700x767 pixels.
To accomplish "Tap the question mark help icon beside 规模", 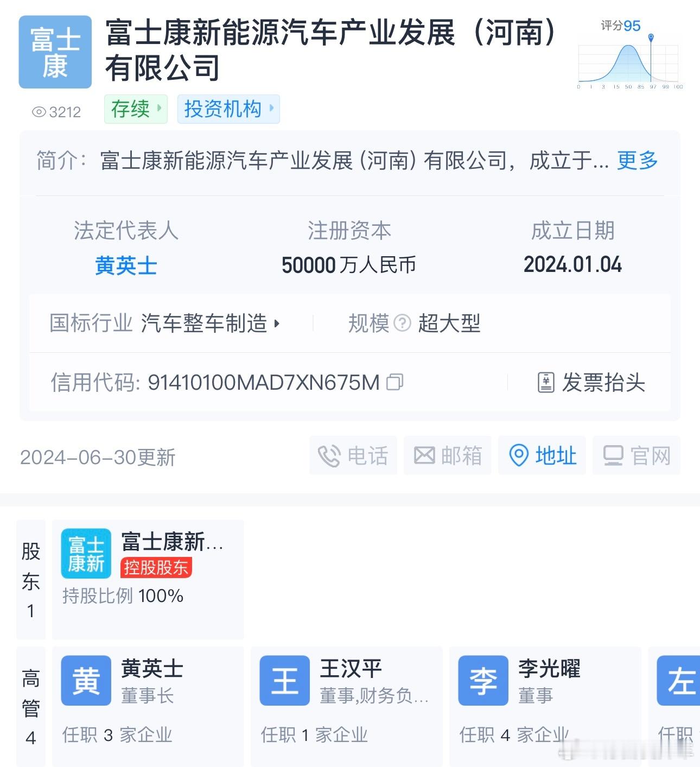I will coord(402,324).
